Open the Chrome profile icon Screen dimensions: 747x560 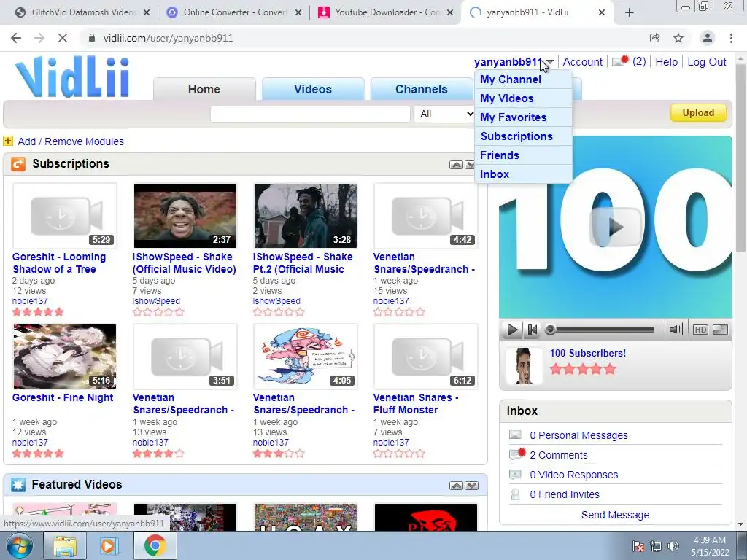pos(708,38)
